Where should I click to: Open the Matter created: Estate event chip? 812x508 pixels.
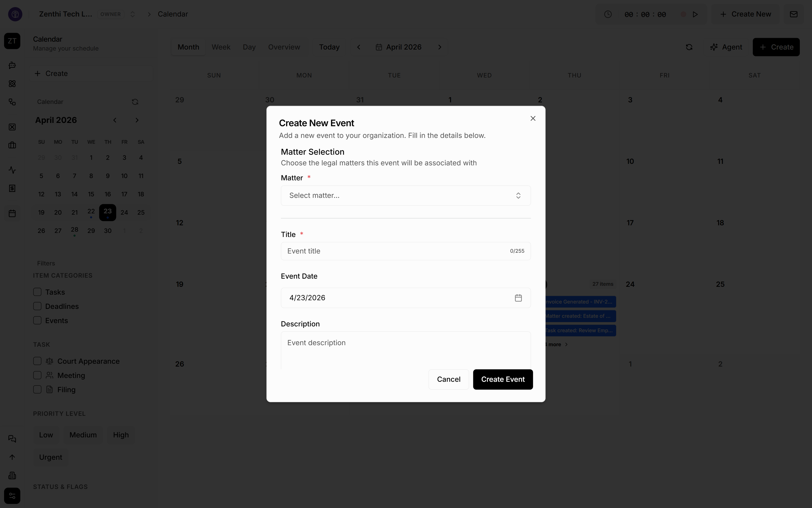[x=581, y=316]
